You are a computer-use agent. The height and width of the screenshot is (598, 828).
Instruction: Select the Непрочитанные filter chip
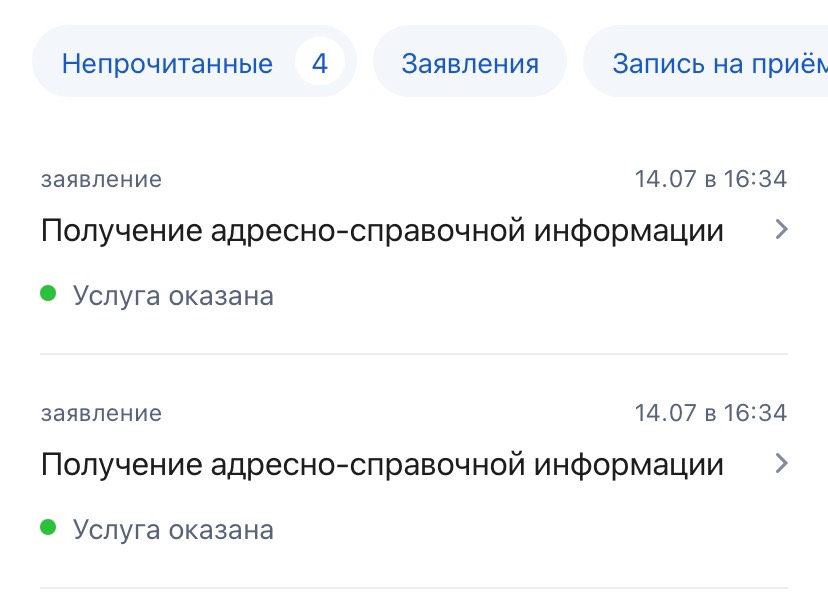(x=167, y=65)
